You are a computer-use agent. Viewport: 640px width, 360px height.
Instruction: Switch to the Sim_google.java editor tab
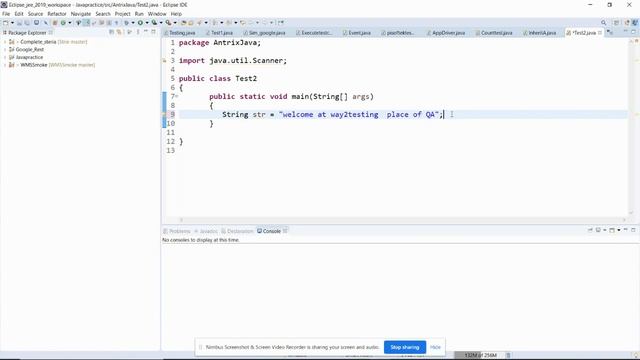[x=264, y=33]
